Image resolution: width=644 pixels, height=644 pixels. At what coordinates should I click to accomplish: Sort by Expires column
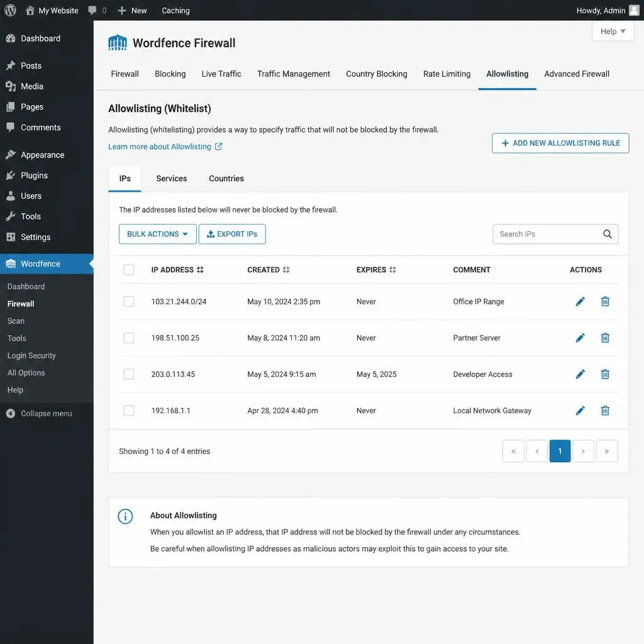376,270
